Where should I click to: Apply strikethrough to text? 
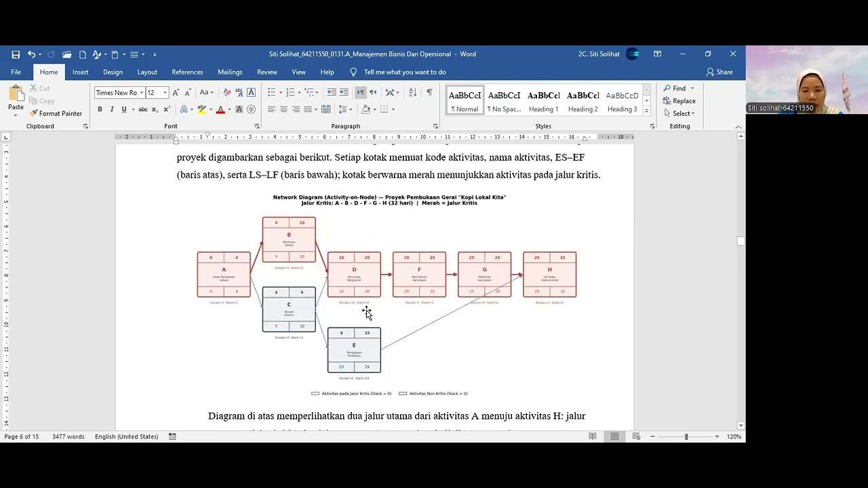tap(142, 109)
